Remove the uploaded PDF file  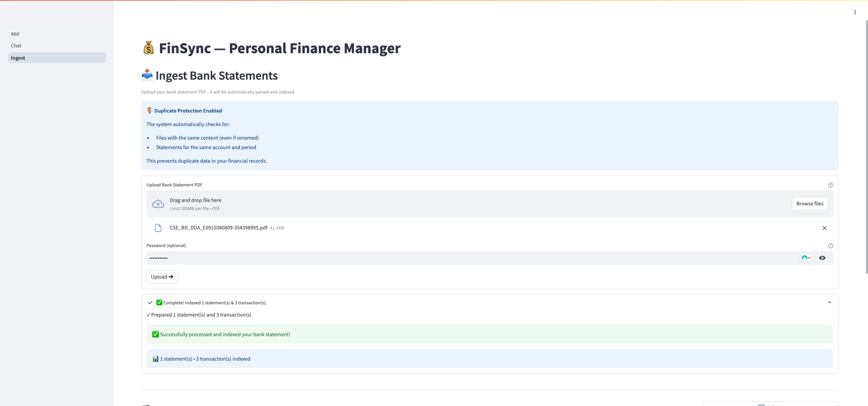tap(824, 228)
